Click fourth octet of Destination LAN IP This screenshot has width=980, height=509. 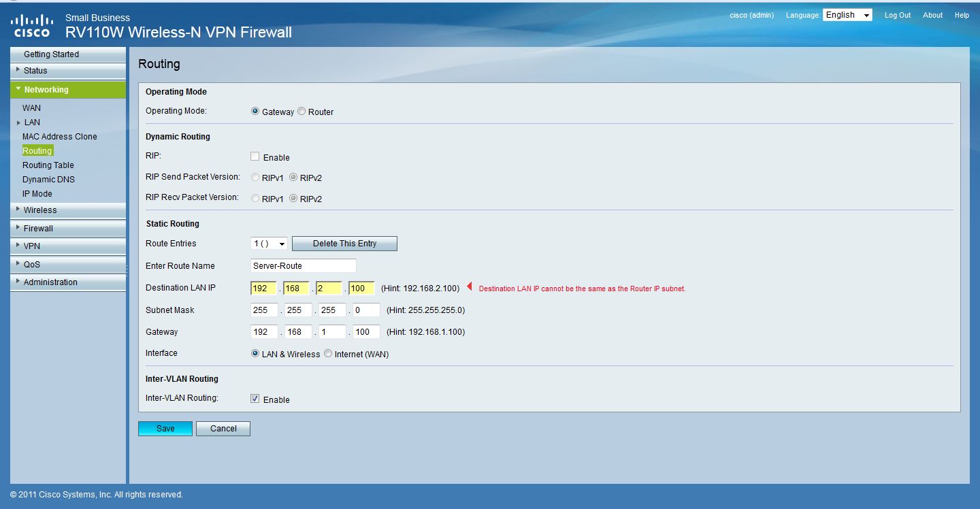pyautogui.click(x=361, y=288)
